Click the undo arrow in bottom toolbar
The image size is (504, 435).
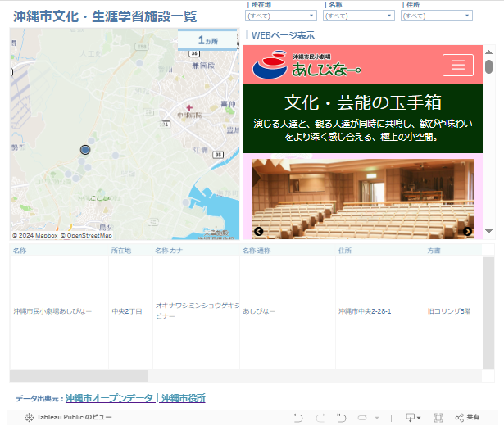coord(299,418)
